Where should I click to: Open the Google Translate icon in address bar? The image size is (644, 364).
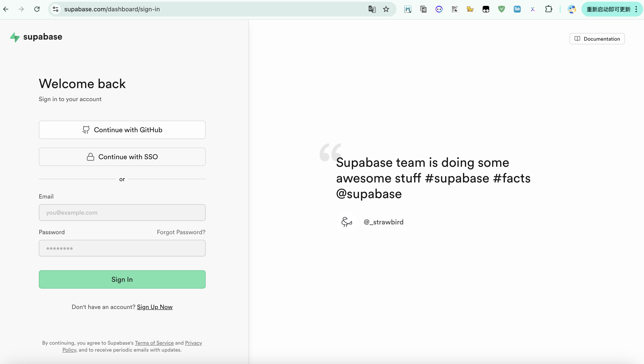tap(372, 9)
